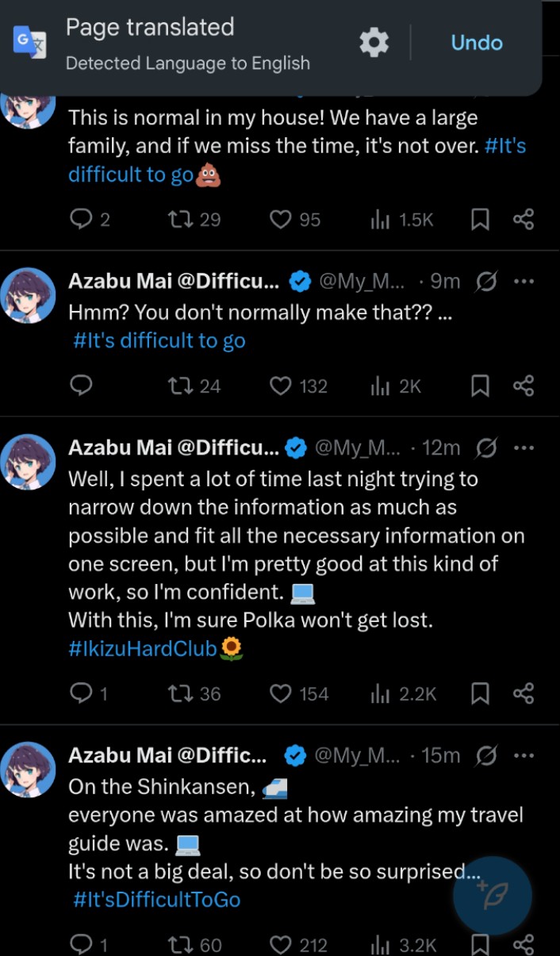The image size is (560, 956).
Task: Open the #It'sDifficultToGo hashtag link
Action: (x=156, y=900)
